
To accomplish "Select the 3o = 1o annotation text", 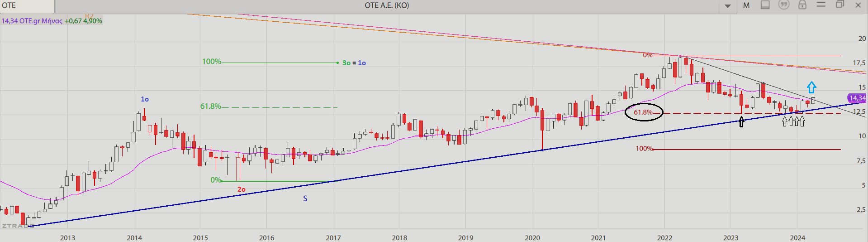I will click(354, 63).
